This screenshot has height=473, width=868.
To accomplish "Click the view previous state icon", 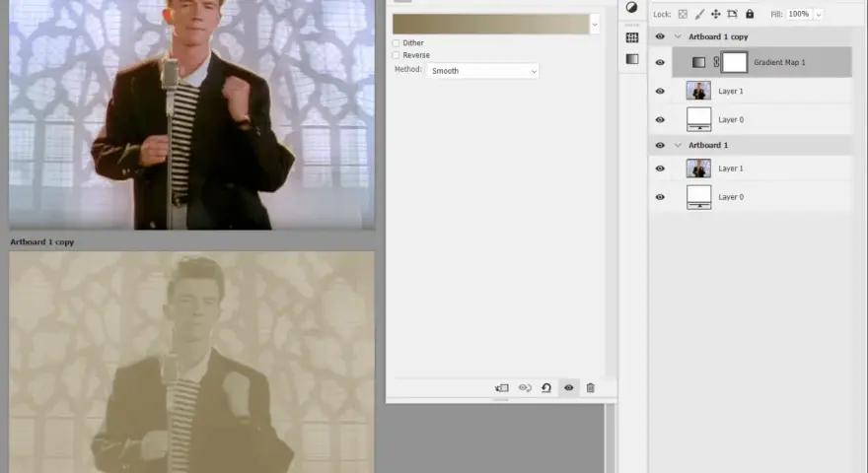I will tap(525, 388).
